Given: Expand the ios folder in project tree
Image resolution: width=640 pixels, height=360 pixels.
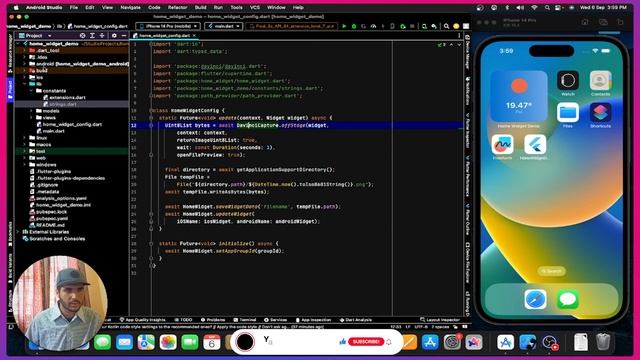Looking at the screenshot, I should click(24, 77).
